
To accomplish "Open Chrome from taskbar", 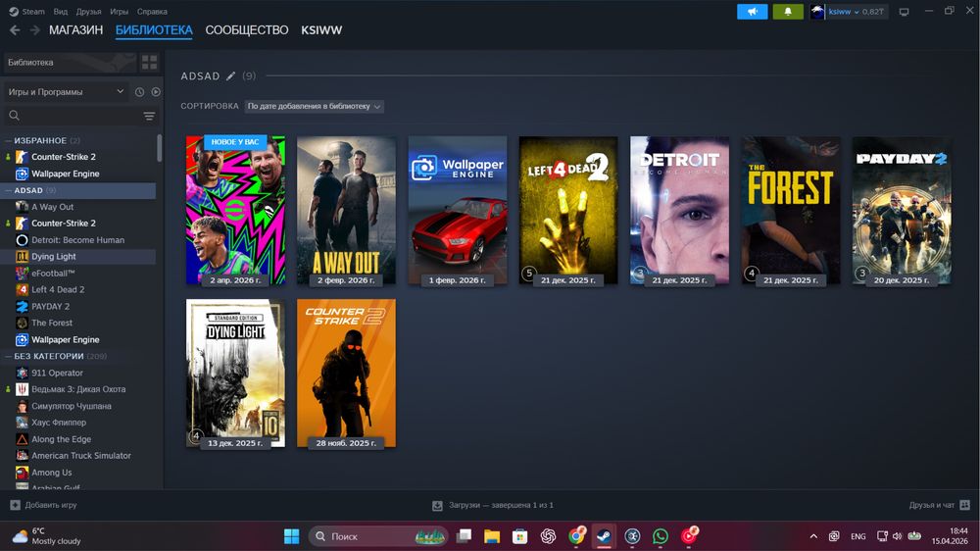I will 576,536.
